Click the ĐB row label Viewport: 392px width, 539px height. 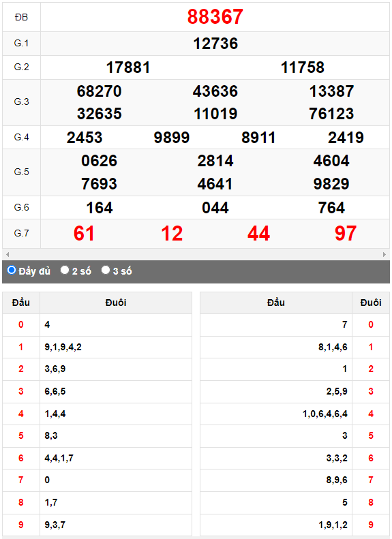[x=21, y=17]
